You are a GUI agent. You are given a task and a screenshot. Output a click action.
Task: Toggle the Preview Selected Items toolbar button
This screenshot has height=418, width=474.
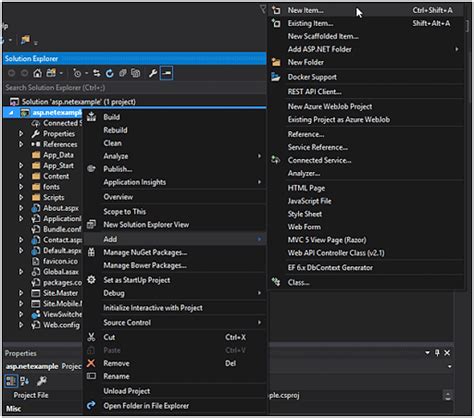(x=166, y=73)
